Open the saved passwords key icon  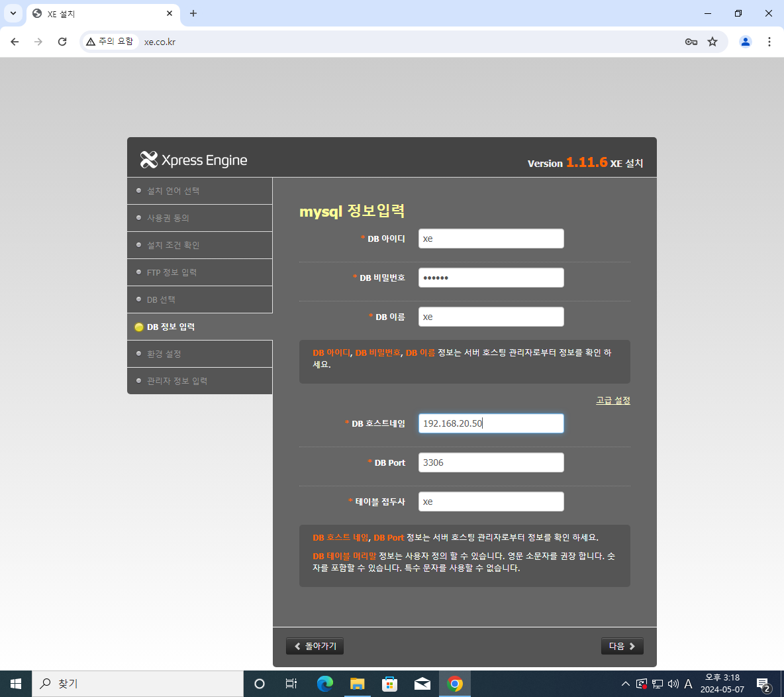(x=691, y=42)
